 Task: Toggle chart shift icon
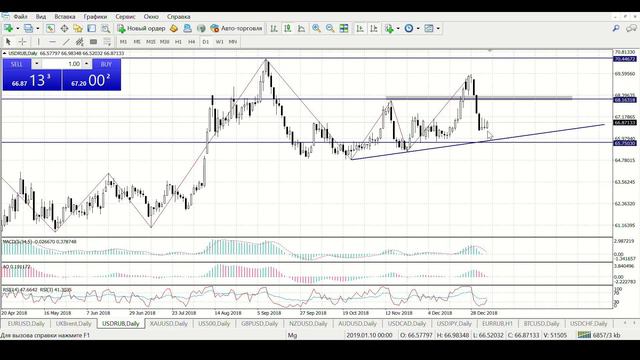click(373, 28)
